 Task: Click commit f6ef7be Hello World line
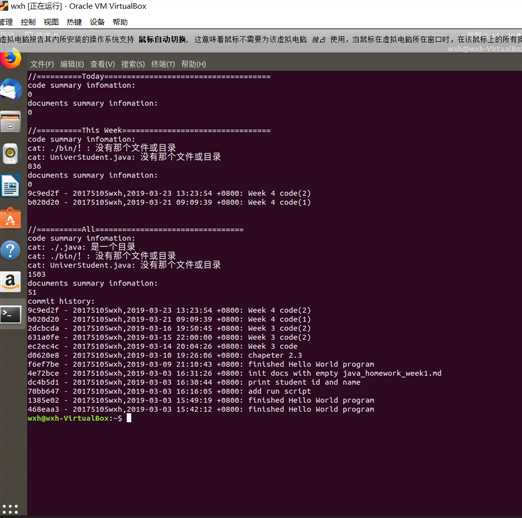coord(201,364)
